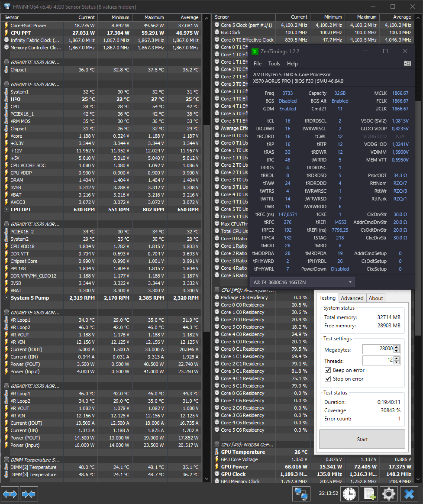This screenshot has width=423, height=504.
Task: Click the clock icon beside Bus Clock
Action: [x=217, y=32]
